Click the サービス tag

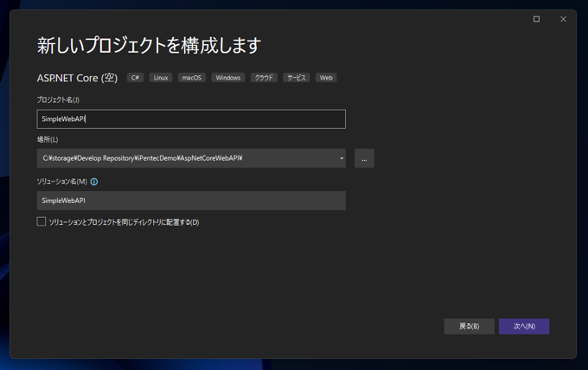click(x=297, y=78)
